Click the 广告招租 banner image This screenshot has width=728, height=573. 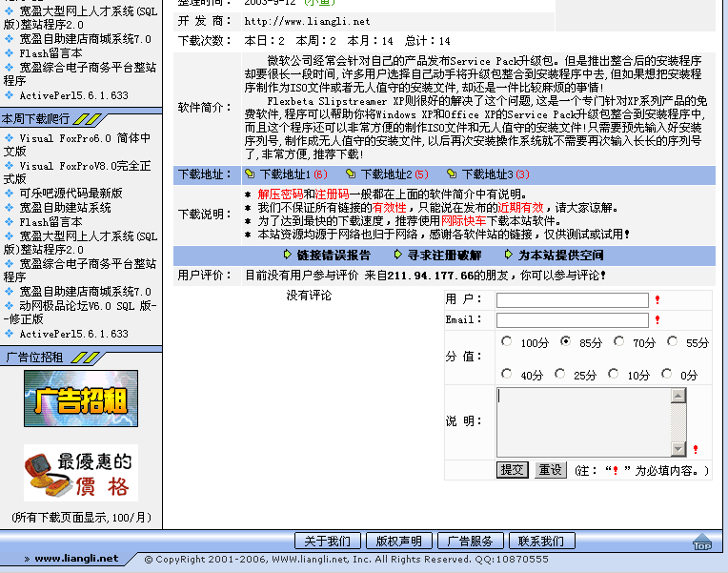coord(81,399)
